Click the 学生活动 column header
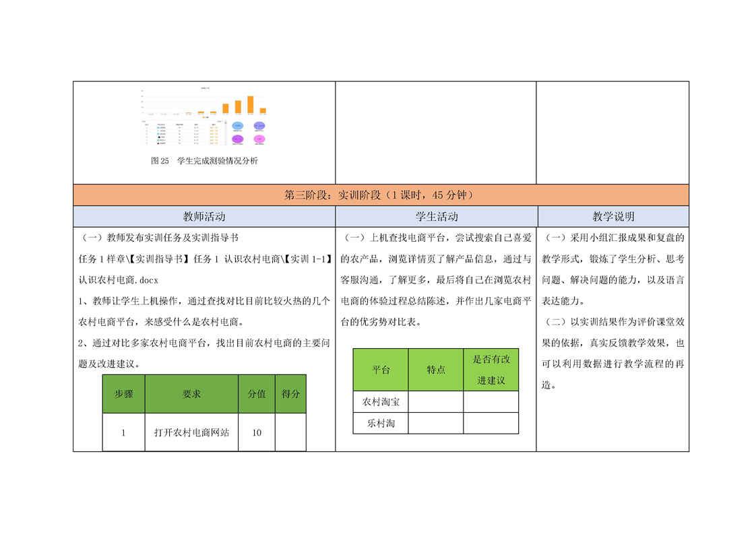Viewport: 756px width, 534px height. pos(436,217)
